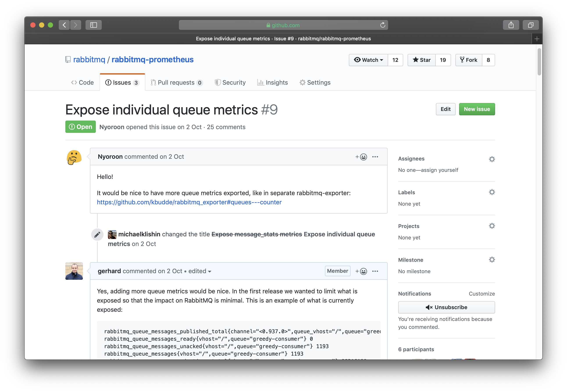Click the Projects gear icon
The height and width of the screenshot is (392, 567).
[492, 226]
